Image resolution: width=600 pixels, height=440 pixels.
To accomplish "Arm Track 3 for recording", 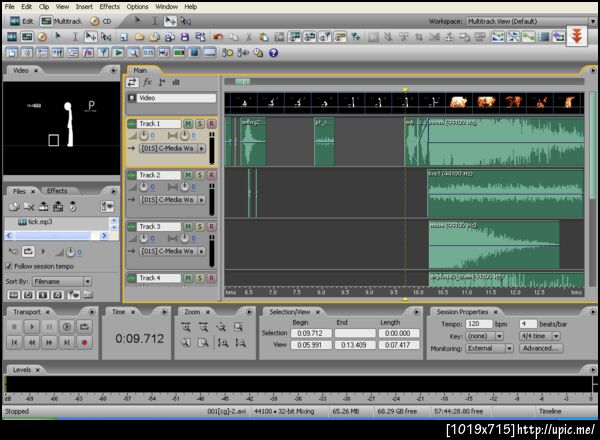I will (211, 227).
